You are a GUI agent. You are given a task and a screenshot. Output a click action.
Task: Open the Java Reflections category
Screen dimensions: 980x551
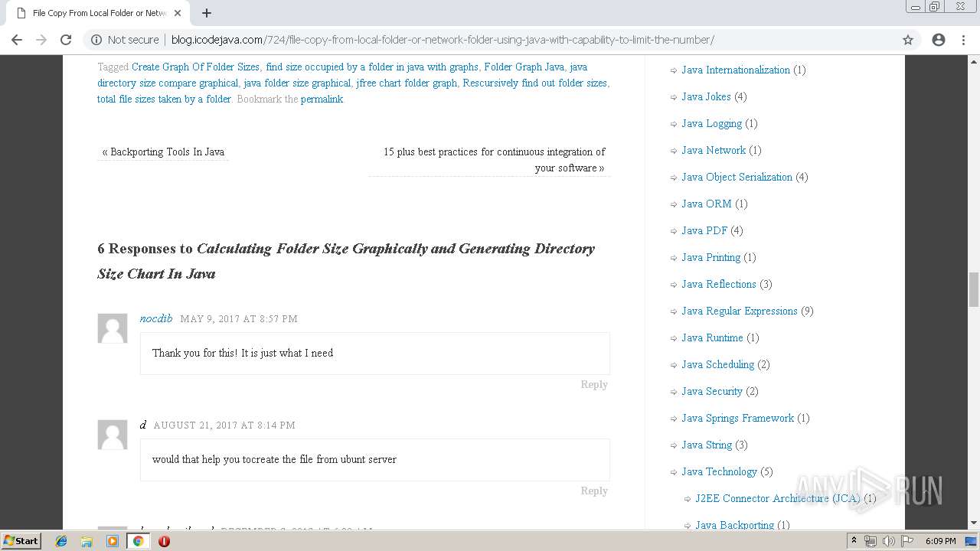719,284
